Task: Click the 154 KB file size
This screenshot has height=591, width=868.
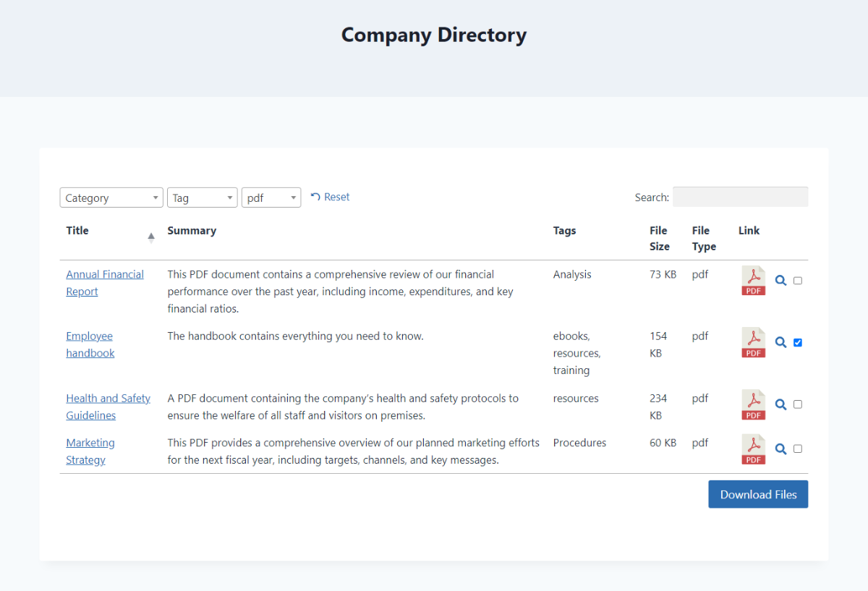Action: point(659,344)
